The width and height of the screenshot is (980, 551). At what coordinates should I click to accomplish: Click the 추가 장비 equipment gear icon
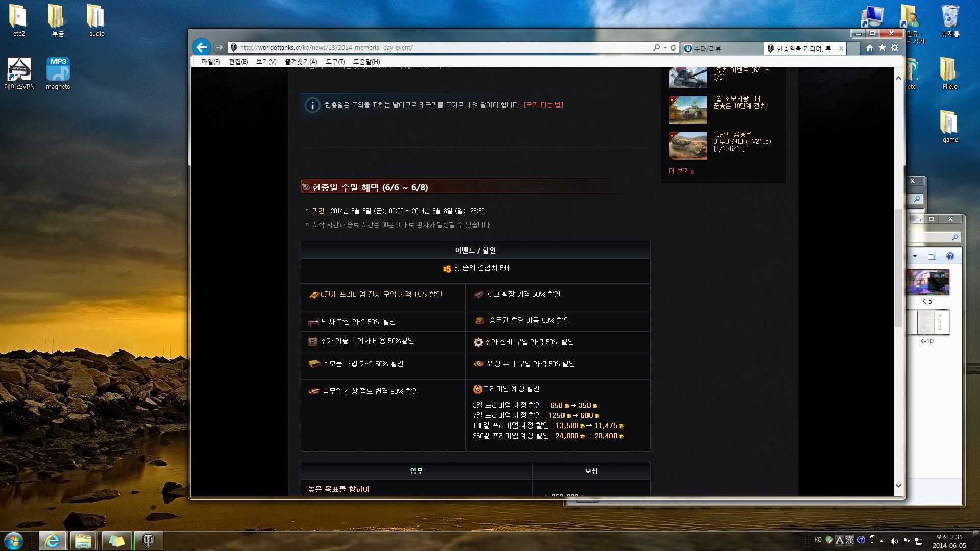[478, 342]
